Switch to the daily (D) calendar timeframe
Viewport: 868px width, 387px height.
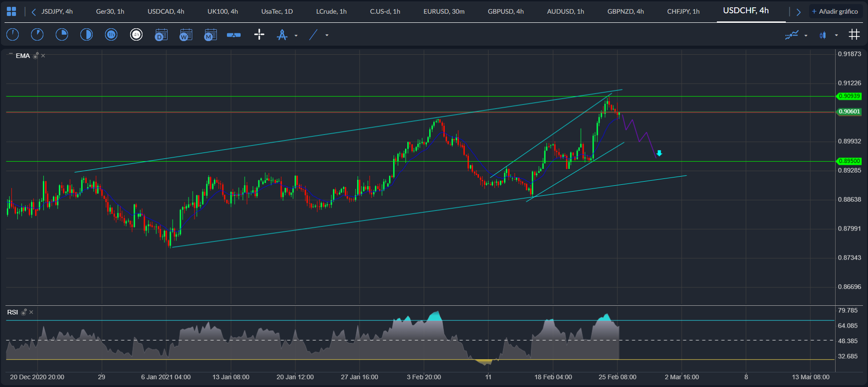[x=161, y=35]
